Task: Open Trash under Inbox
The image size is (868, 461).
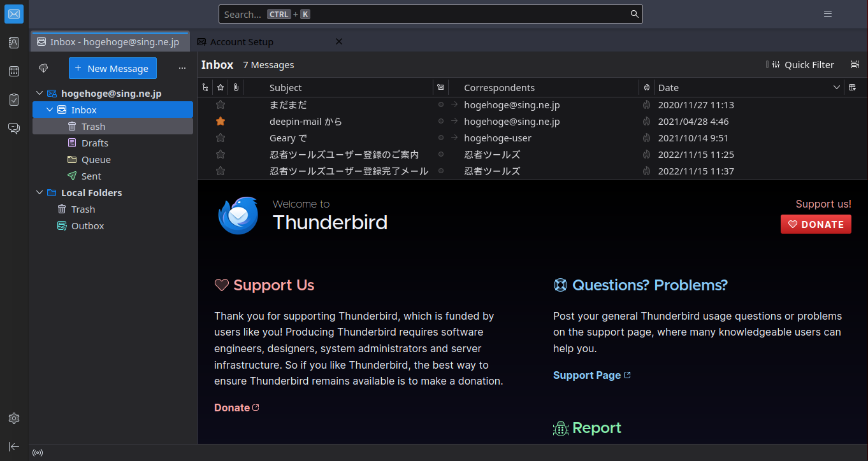Action: point(113,126)
